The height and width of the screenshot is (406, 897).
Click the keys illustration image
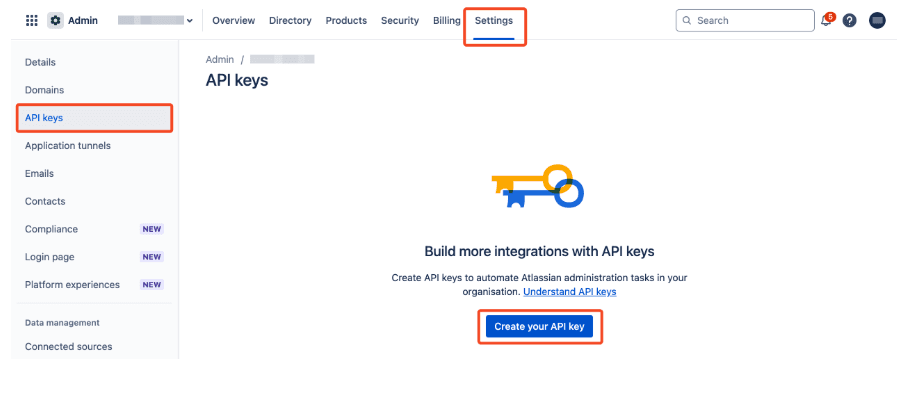pos(538,186)
